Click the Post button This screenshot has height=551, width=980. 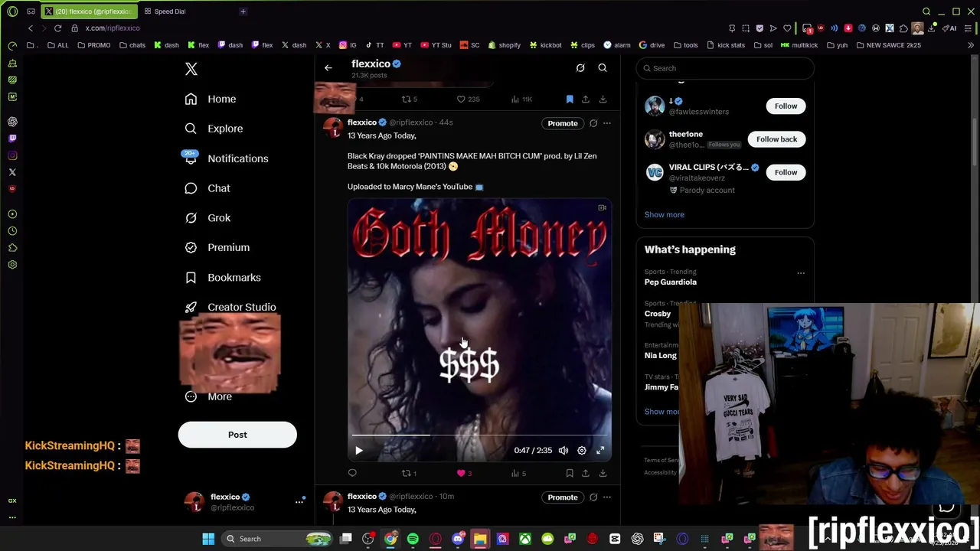click(237, 435)
